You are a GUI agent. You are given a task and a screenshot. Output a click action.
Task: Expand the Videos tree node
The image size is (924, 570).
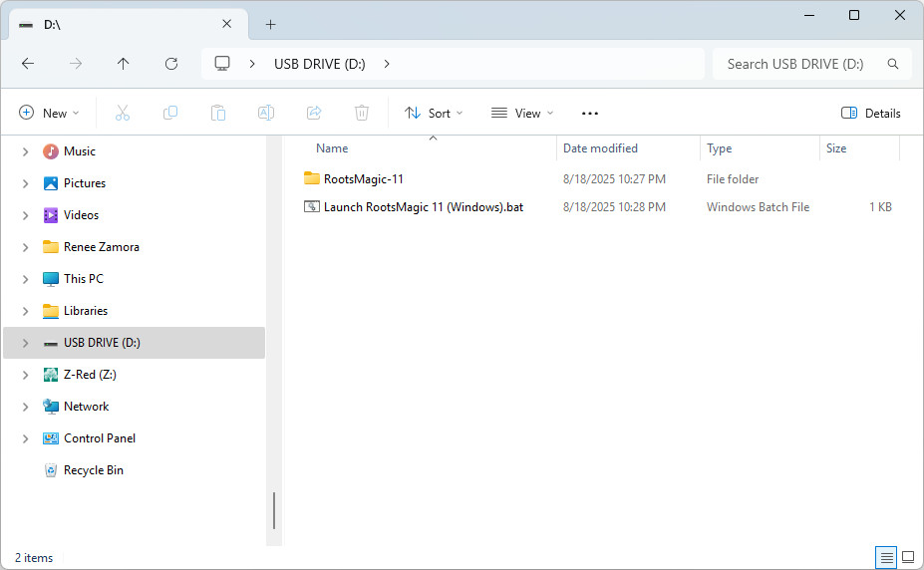25,215
